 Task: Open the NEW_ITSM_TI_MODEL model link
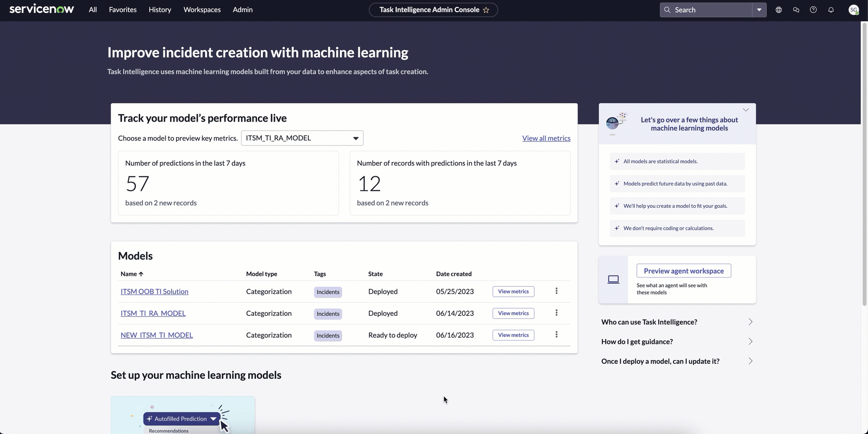pyautogui.click(x=157, y=335)
